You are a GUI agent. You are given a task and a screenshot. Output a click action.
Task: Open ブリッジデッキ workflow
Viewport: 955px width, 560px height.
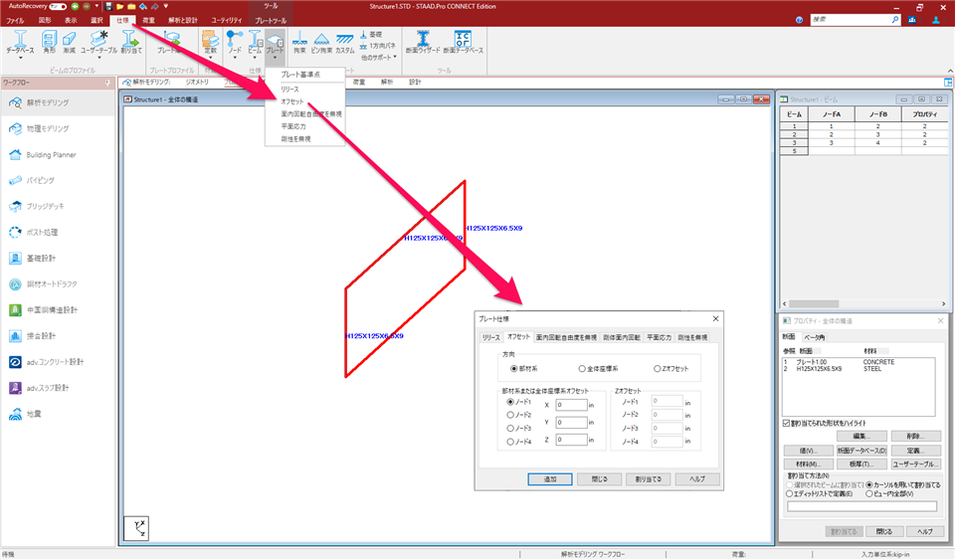click(58, 206)
